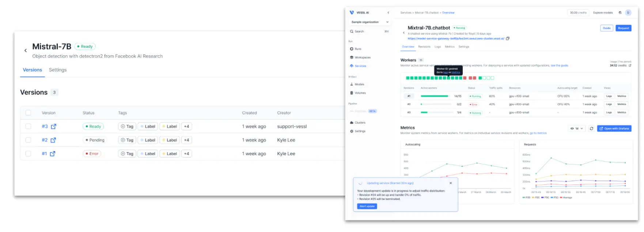This screenshot has height=232, width=644.
Task: Select the service Metrics tab
Action: click(x=450, y=47)
